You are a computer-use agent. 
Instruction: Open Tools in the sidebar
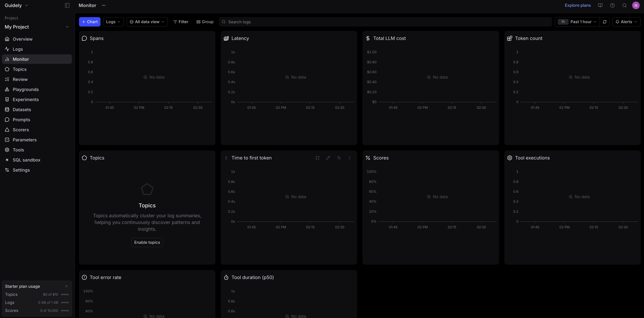(37, 150)
